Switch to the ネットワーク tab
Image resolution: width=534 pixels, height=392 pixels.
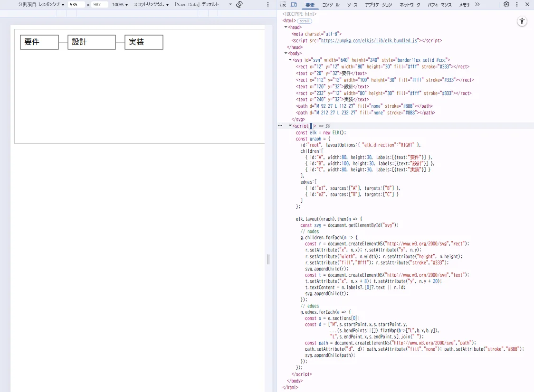tap(410, 5)
